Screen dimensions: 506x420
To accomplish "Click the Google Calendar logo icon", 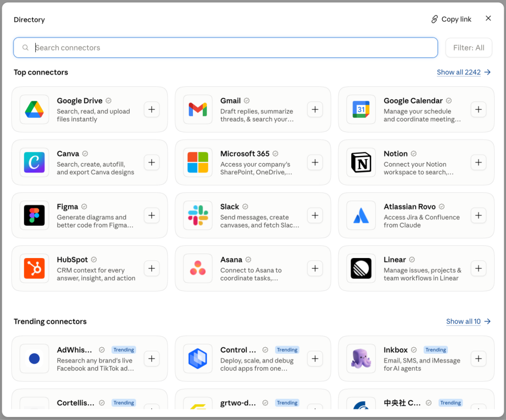I will pyautogui.click(x=361, y=110).
